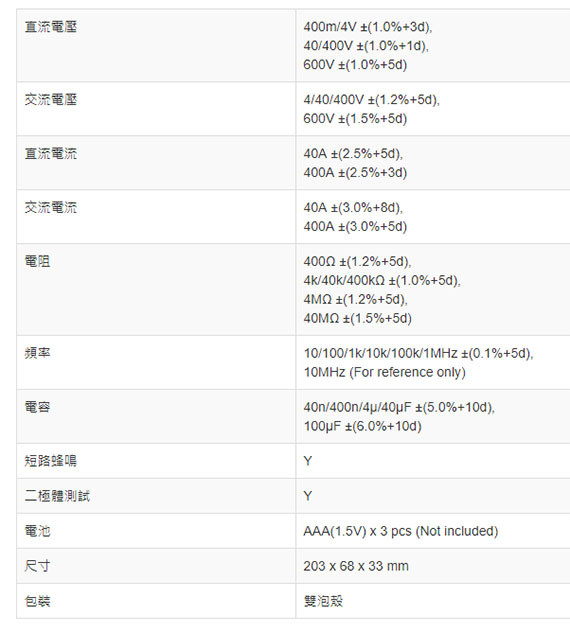The image size is (570, 633).
Task: Click the 400A ±(2.5%+3d) value
Action: (355, 173)
